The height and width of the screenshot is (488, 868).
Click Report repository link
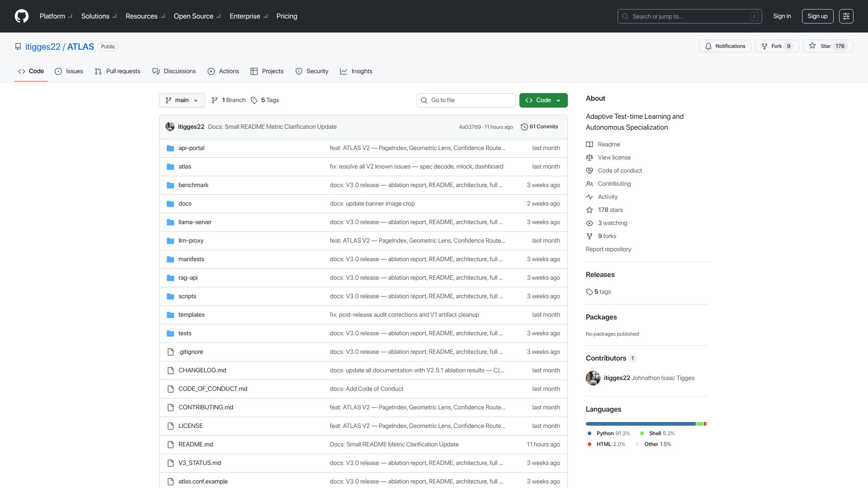(609, 249)
